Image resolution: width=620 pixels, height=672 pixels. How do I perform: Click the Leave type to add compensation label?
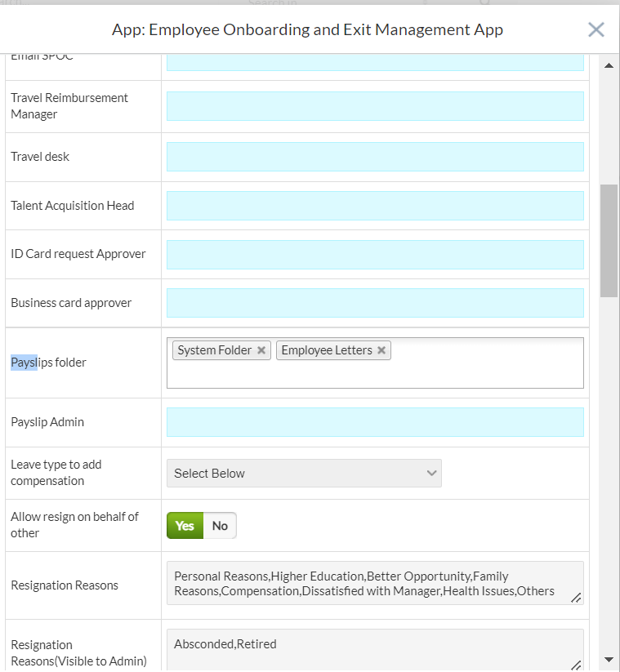[x=56, y=473]
